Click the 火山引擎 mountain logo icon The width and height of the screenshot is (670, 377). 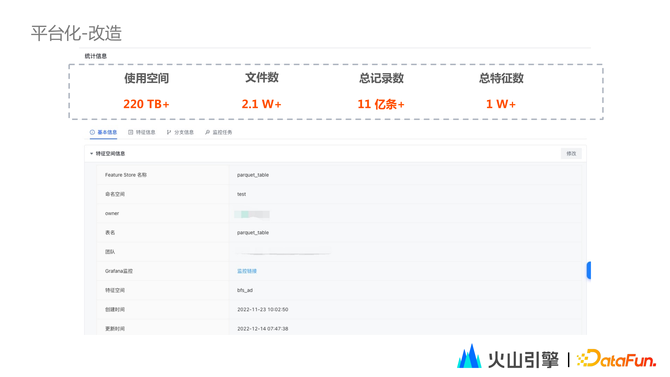coord(469,356)
